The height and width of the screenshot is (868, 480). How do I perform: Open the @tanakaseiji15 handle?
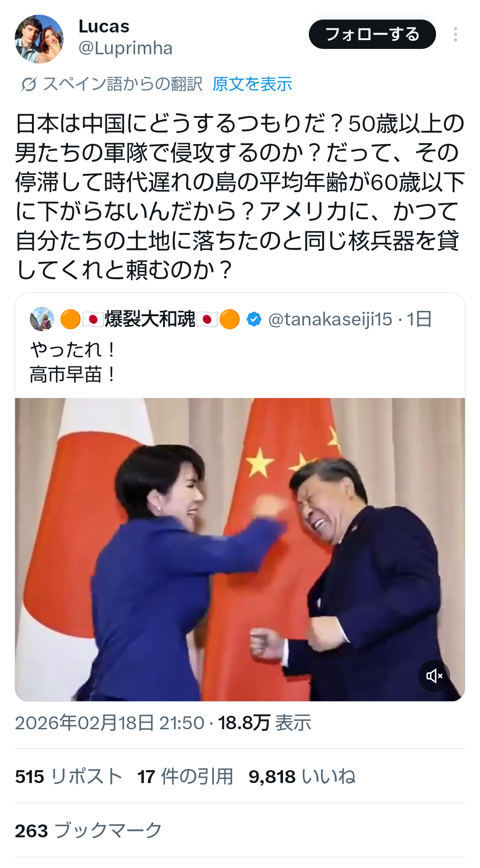pos(330,319)
